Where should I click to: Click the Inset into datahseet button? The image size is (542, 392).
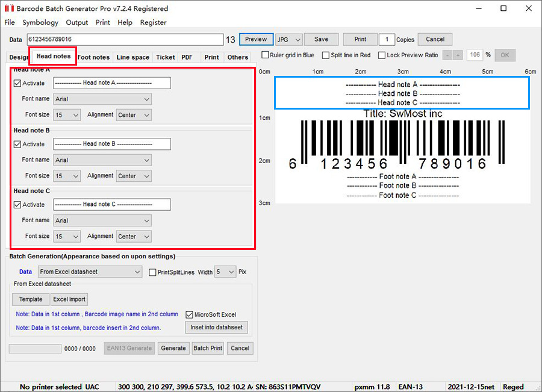tap(216, 328)
